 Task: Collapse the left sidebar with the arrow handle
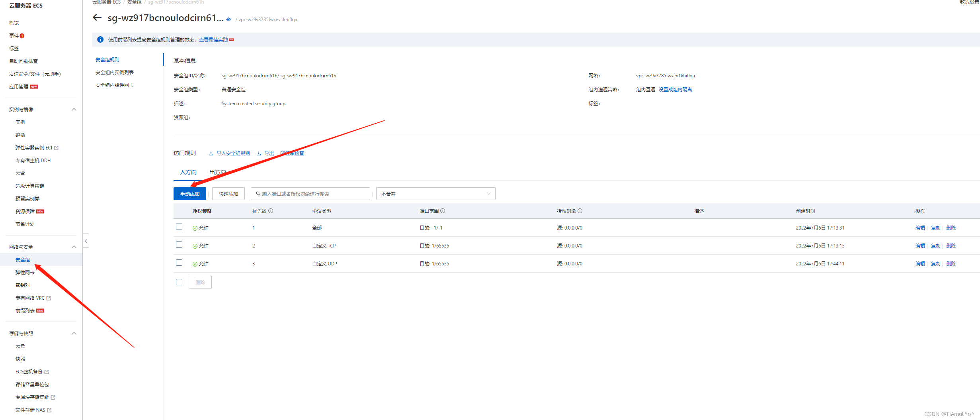86,241
